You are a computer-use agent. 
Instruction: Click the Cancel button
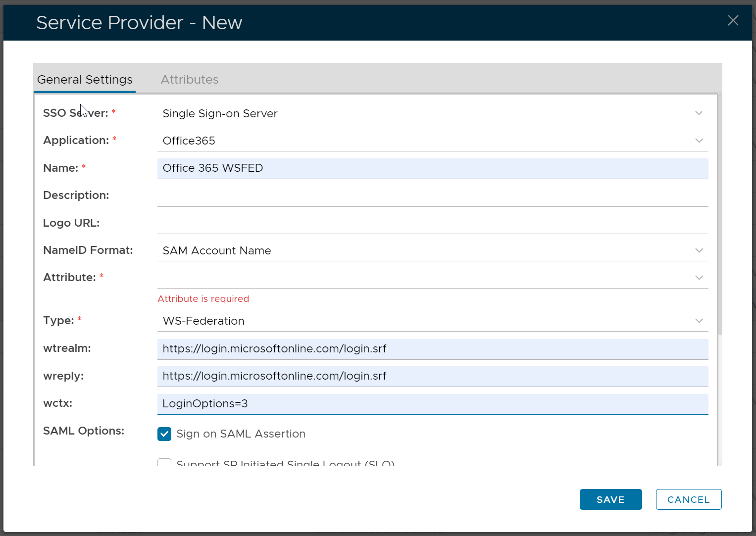[688, 499]
